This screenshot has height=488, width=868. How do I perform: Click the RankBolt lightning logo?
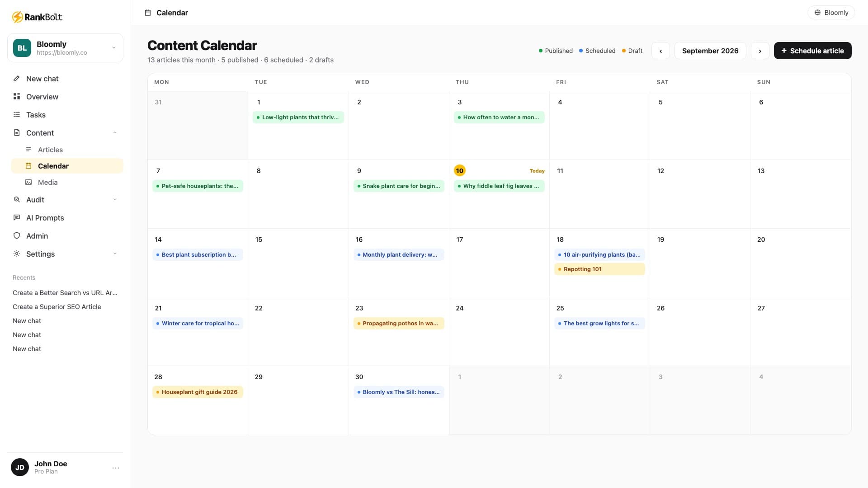(x=17, y=17)
